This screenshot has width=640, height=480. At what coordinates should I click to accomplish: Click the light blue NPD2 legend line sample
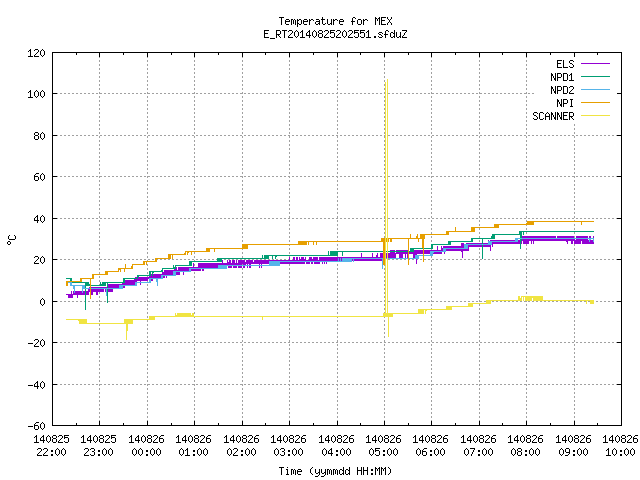tap(595, 89)
